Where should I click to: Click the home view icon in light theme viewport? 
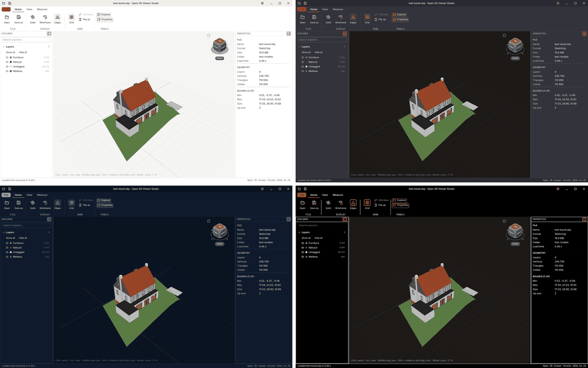(209, 35)
